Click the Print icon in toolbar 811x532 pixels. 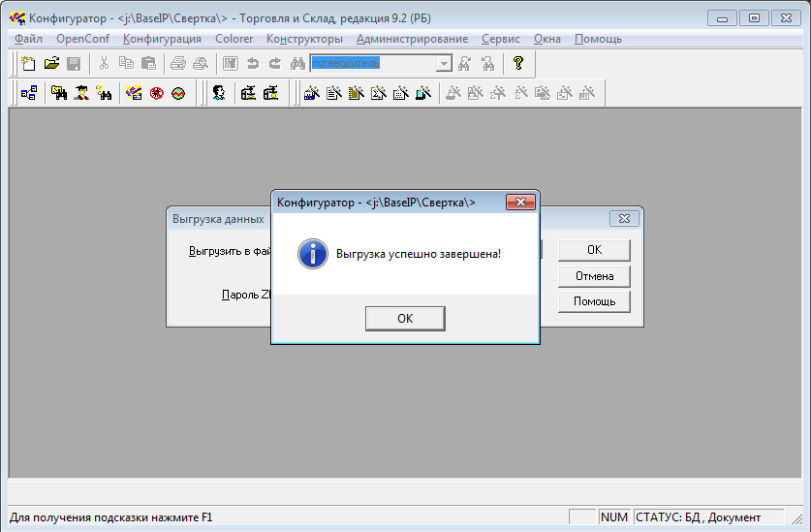178,64
